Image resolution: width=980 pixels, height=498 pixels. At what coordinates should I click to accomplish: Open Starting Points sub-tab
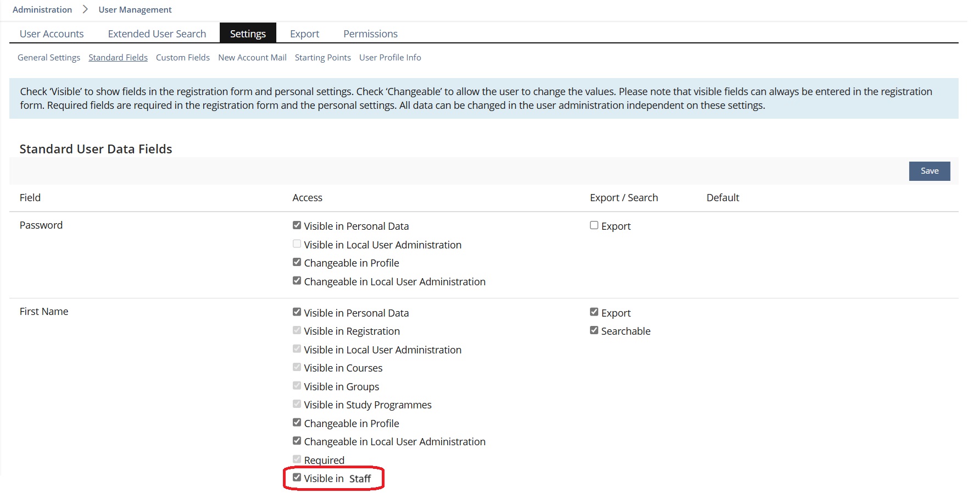pyautogui.click(x=322, y=58)
